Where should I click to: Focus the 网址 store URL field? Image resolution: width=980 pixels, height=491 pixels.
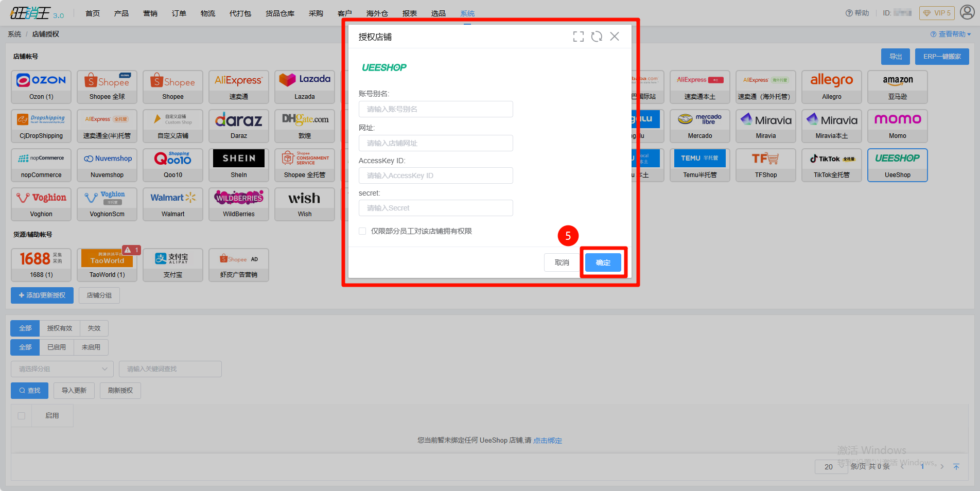(436, 143)
